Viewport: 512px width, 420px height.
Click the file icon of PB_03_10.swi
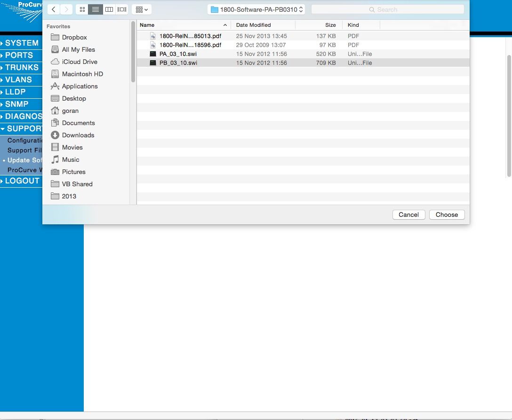153,63
